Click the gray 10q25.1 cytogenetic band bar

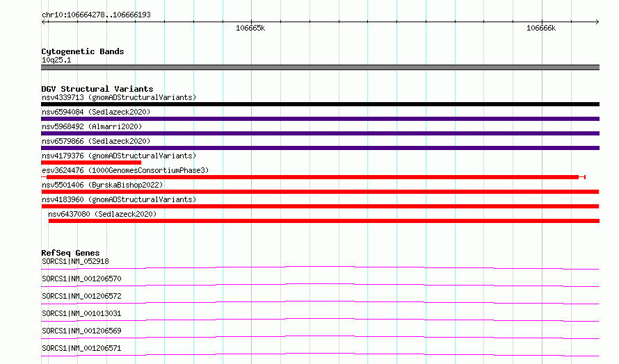click(x=320, y=67)
